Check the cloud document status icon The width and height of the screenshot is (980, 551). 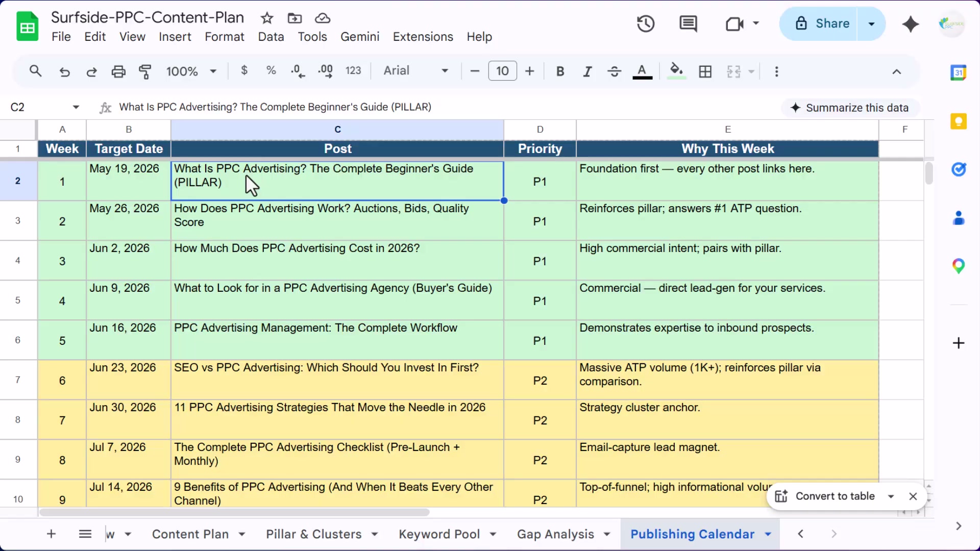click(323, 18)
